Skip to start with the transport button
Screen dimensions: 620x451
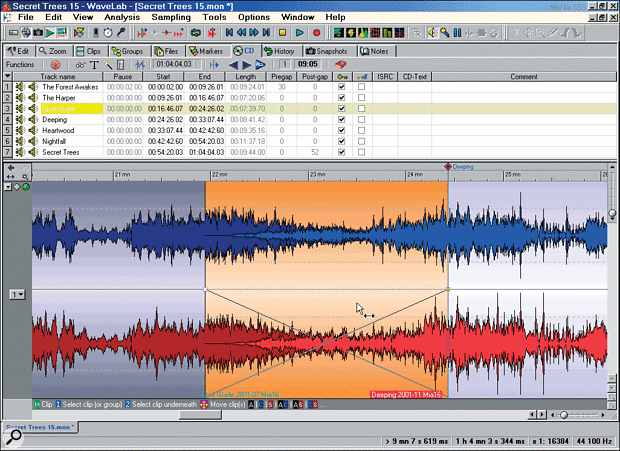click(229, 32)
